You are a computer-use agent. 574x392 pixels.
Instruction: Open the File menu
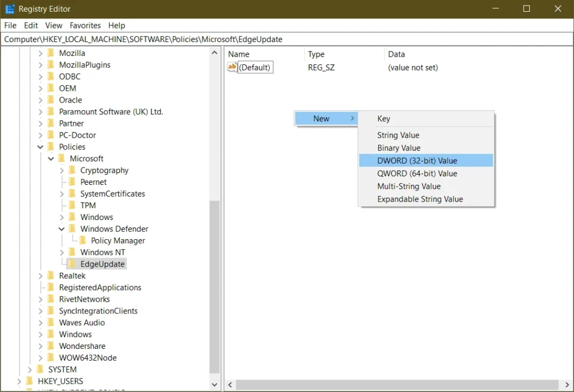point(10,25)
